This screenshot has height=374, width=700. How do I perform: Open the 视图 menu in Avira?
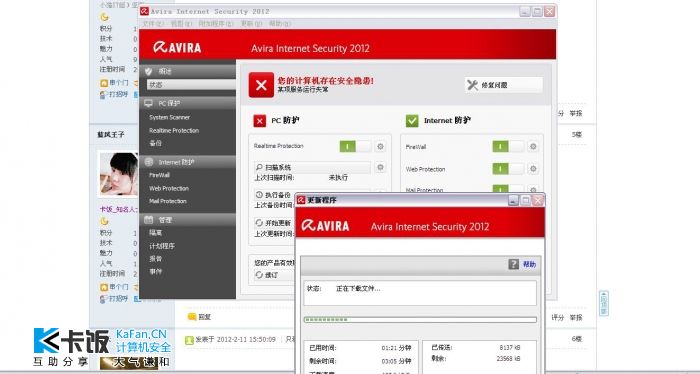[181, 24]
